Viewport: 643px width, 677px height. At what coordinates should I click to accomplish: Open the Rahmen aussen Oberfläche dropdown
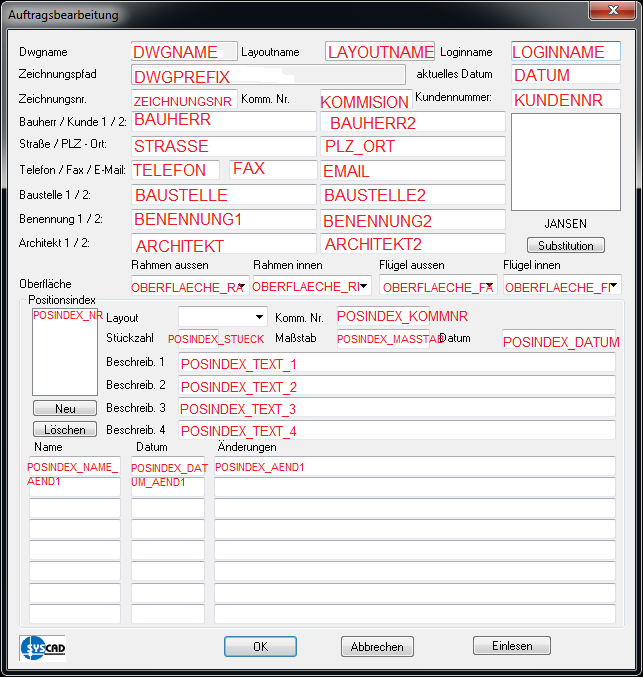coord(241,286)
